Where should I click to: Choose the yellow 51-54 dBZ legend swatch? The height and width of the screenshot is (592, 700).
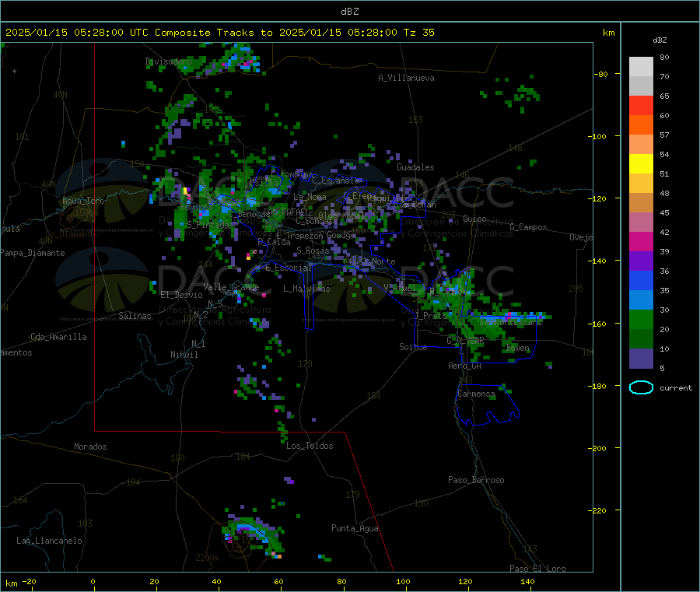(x=641, y=164)
